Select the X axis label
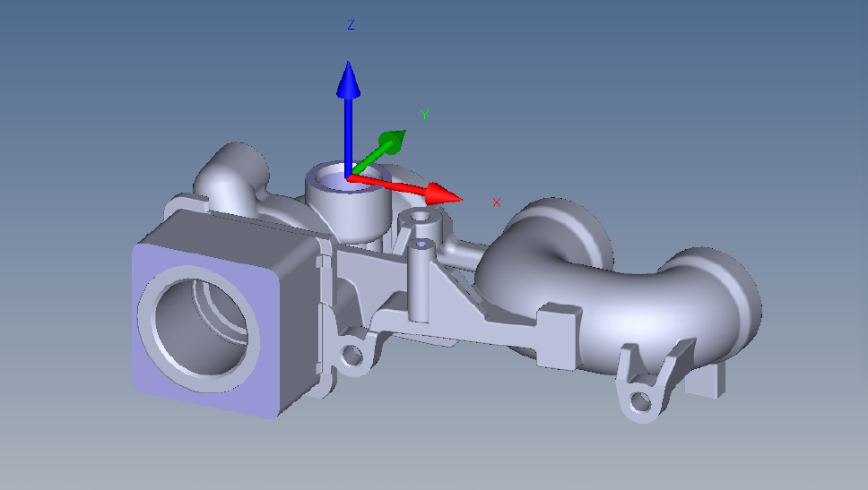Image resolution: width=868 pixels, height=490 pixels. 496,202
